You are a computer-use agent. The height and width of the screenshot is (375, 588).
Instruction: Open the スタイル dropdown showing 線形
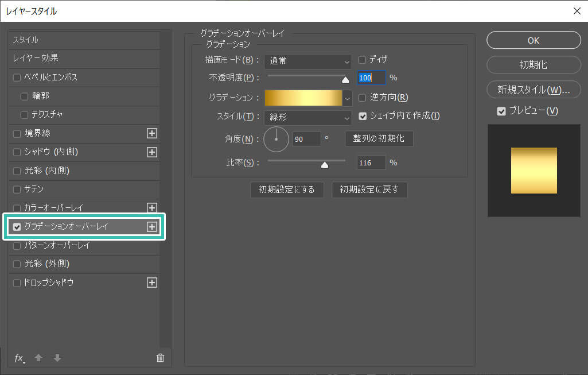(x=308, y=117)
